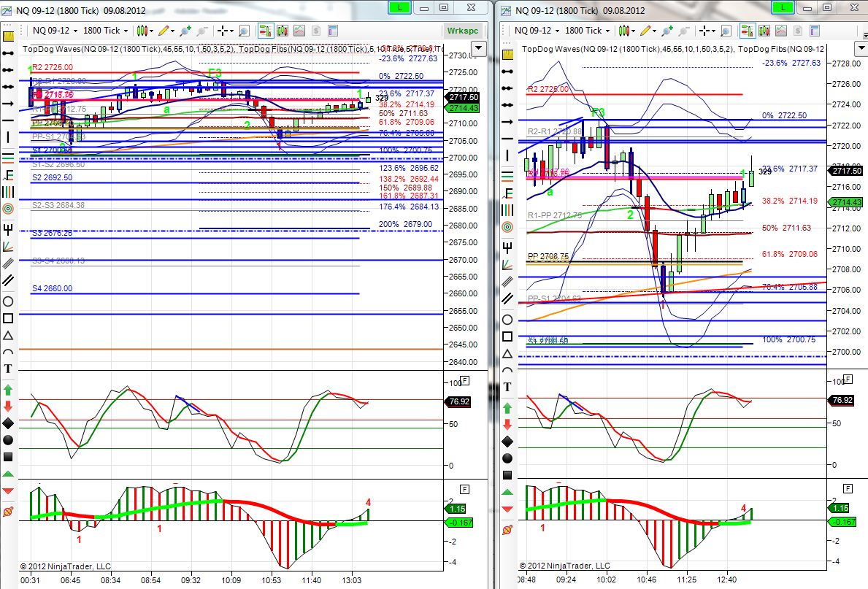Choose the ellipse drawing tool in right sidebar
The height and width of the screenshot is (589, 868).
point(507,320)
